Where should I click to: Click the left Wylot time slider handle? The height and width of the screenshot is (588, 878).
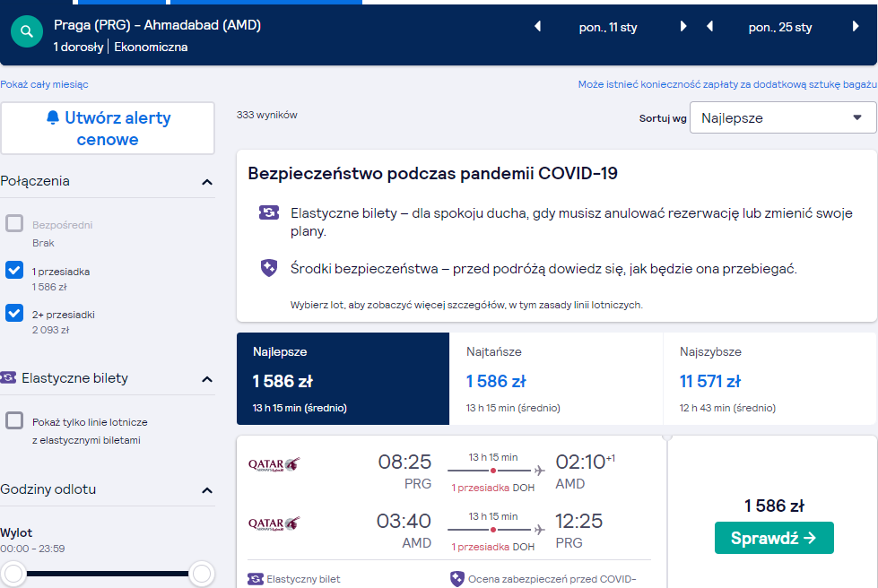click(13, 574)
